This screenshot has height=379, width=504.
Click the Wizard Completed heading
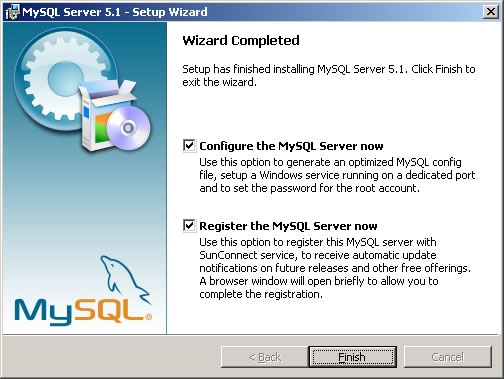pyautogui.click(x=241, y=41)
